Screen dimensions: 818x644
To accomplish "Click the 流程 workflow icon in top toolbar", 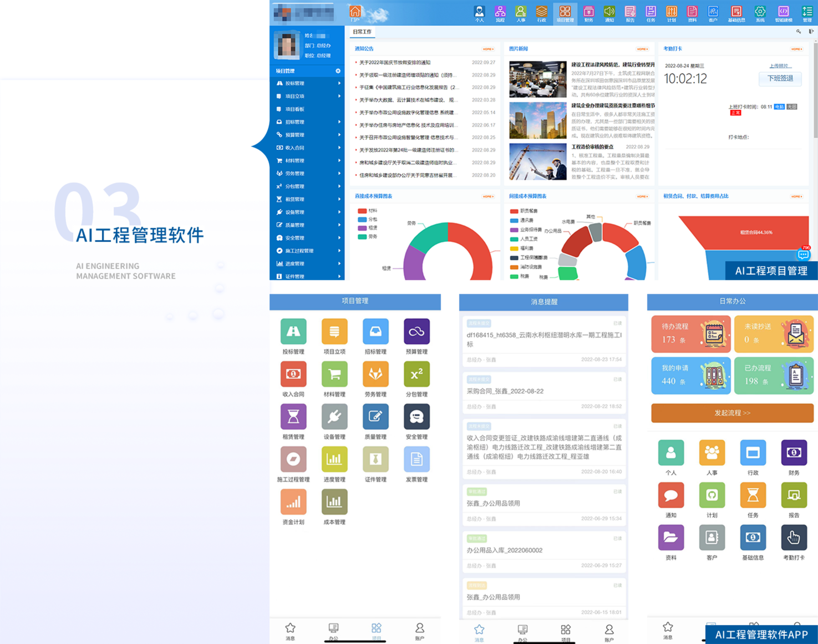I will [500, 13].
